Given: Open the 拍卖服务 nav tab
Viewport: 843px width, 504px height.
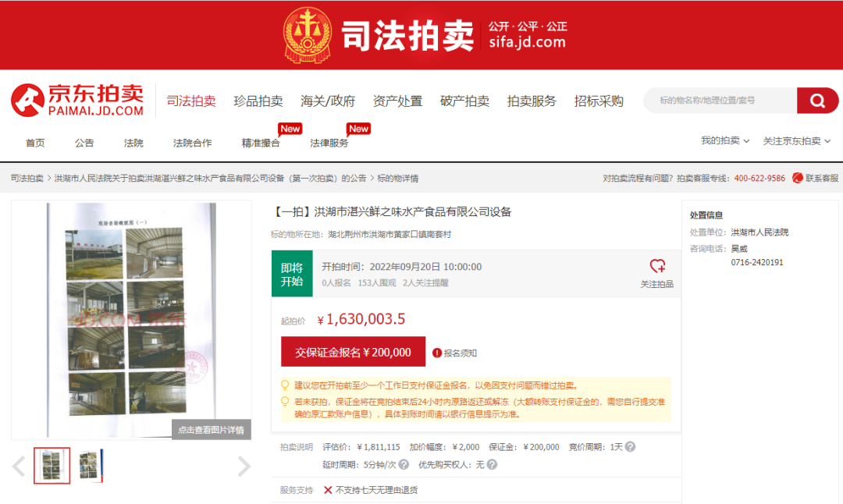Looking at the screenshot, I should (532, 101).
